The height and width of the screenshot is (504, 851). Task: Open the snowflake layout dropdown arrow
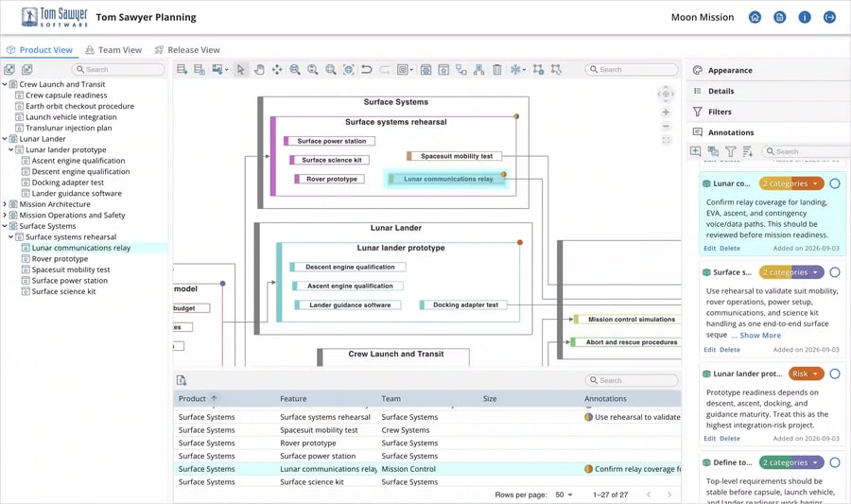point(524,69)
